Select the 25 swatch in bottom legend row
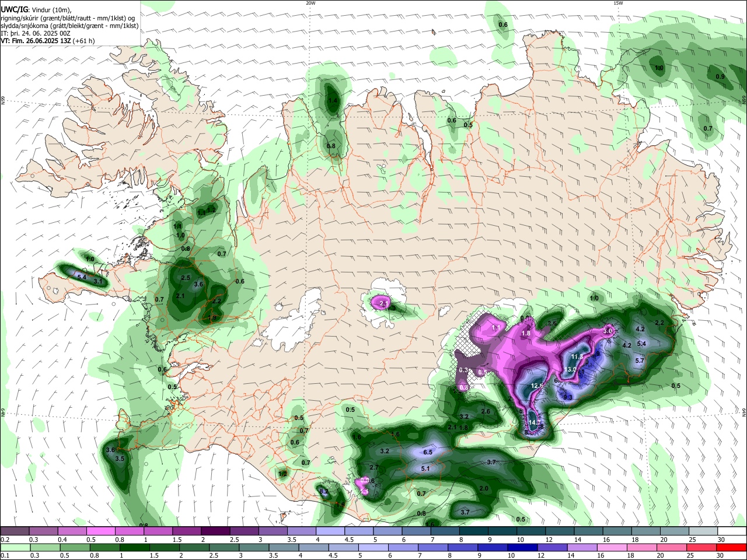Viewport: 747px width, 560px height. coord(701,547)
